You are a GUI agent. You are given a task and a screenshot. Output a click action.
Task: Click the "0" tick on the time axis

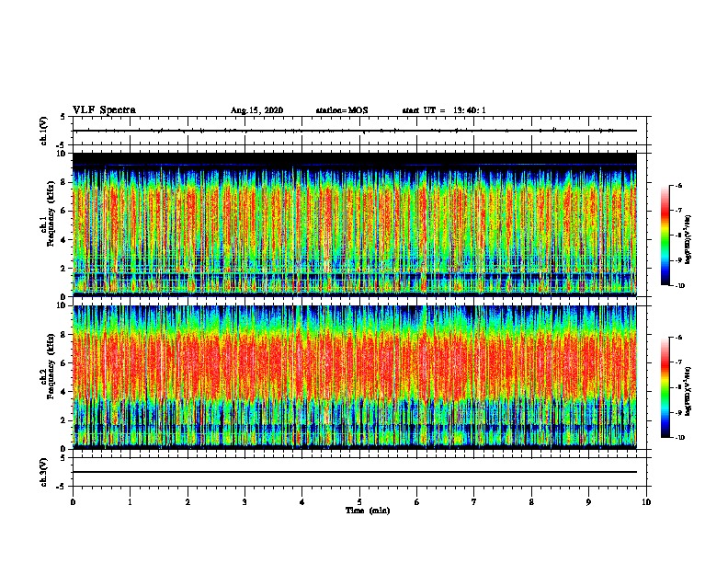pos(73,502)
